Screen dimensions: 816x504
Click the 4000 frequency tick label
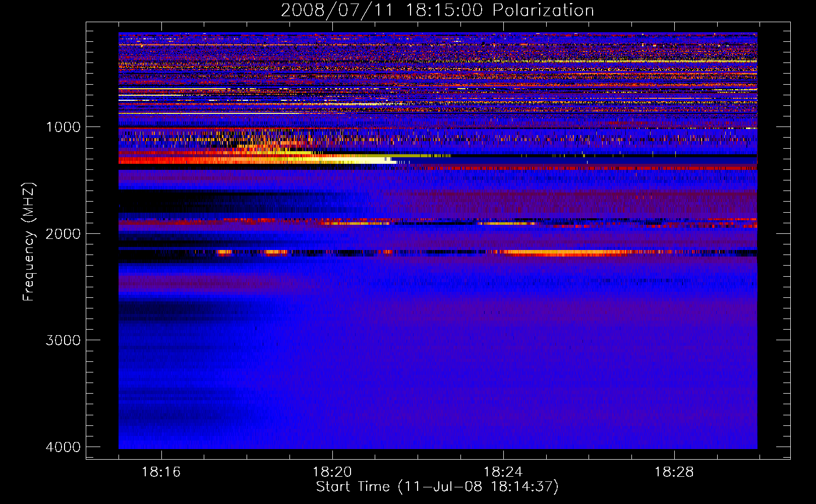(63, 447)
